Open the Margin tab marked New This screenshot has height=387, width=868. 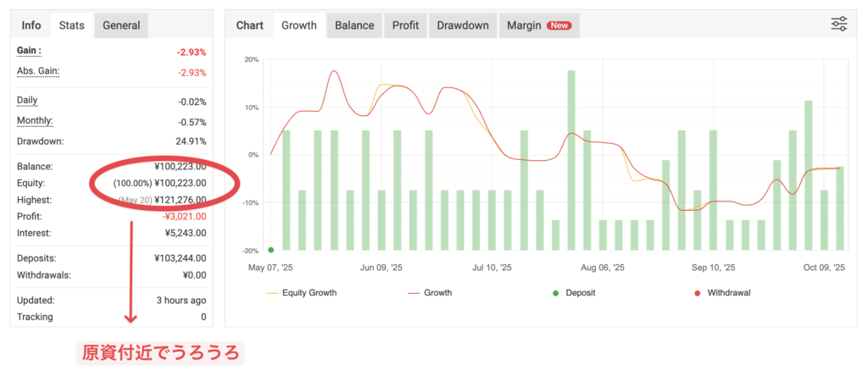coord(538,25)
